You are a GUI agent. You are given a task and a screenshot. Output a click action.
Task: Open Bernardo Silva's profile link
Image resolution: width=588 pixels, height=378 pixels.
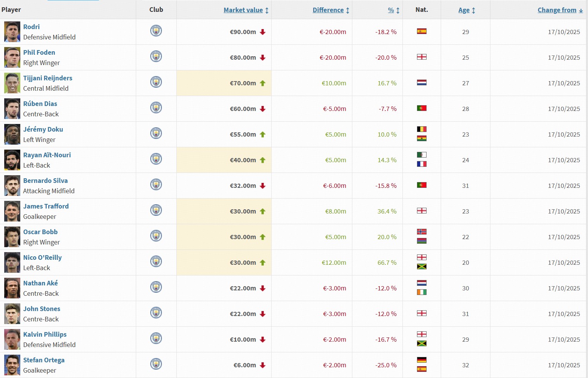45,181
